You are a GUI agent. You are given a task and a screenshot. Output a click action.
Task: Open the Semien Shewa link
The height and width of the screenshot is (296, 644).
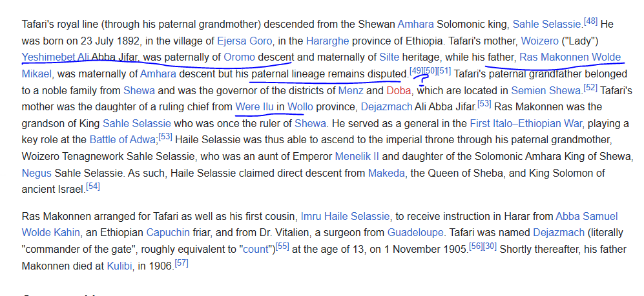click(546, 90)
